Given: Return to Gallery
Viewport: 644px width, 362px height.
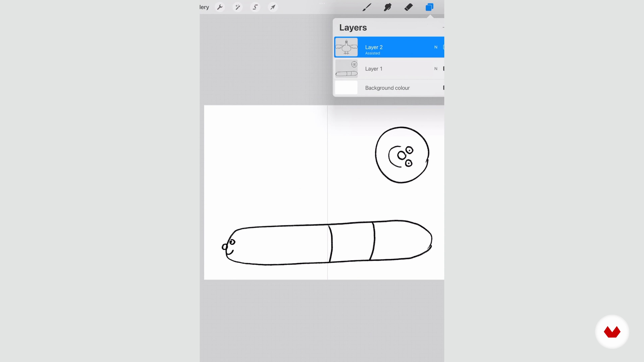Looking at the screenshot, I should [x=204, y=7].
